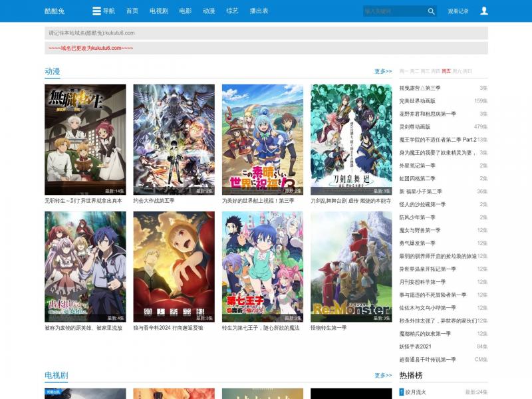The image size is (532, 399).
Task: Click 更多>> link in 电视剧 section
Action: 383,375
